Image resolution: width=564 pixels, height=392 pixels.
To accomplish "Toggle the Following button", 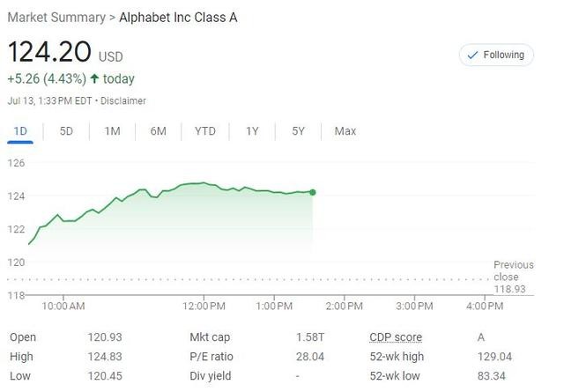I will pyautogui.click(x=496, y=55).
